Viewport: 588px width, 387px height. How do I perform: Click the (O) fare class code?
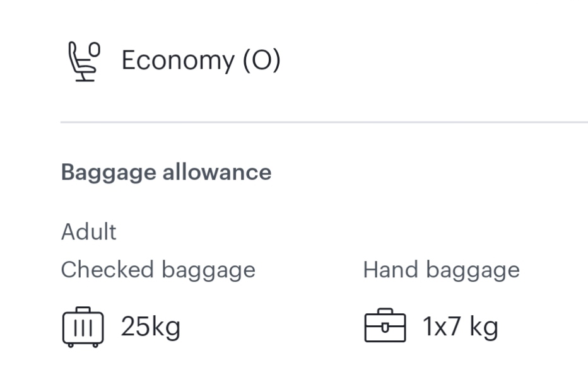click(x=262, y=61)
